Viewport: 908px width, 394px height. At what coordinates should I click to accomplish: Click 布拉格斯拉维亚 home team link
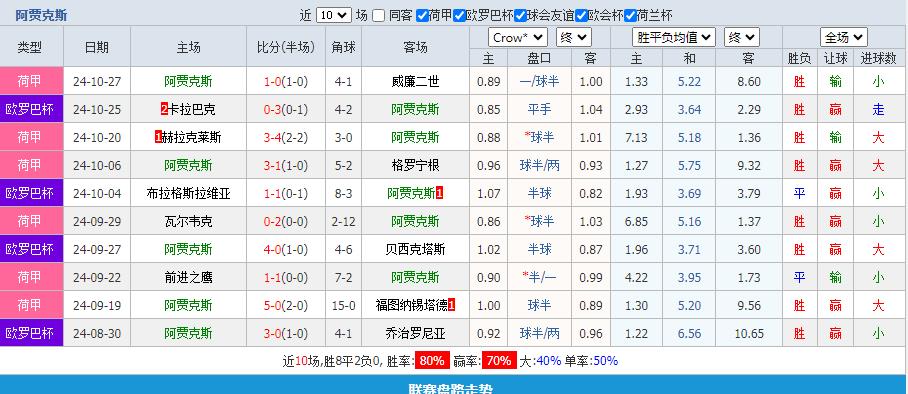coord(188,194)
